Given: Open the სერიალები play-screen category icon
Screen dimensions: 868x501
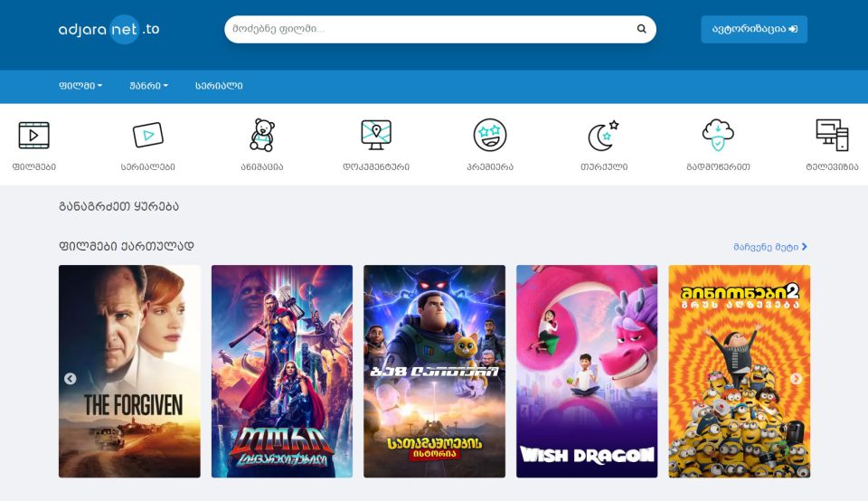Looking at the screenshot, I should click(148, 136).
